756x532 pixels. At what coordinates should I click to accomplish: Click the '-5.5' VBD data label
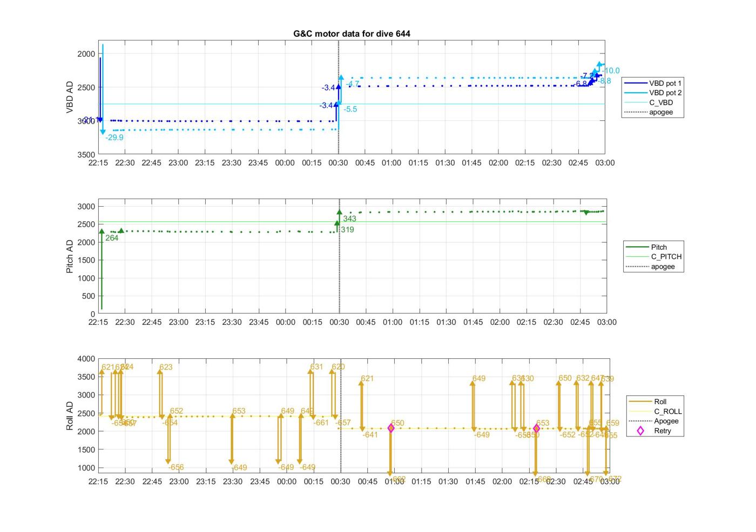(350, 109)
